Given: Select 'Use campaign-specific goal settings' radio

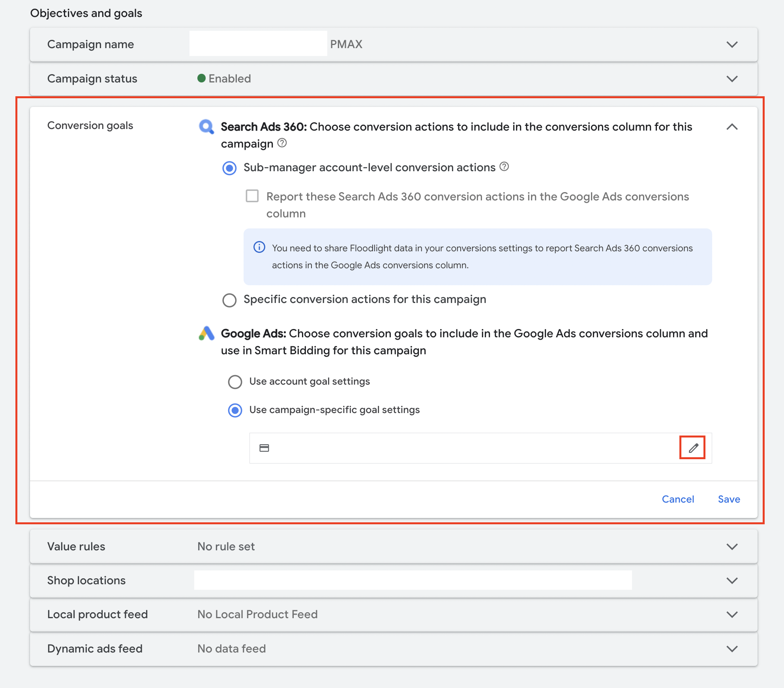Looking at the screenshot, I should [x=235, y=410].
